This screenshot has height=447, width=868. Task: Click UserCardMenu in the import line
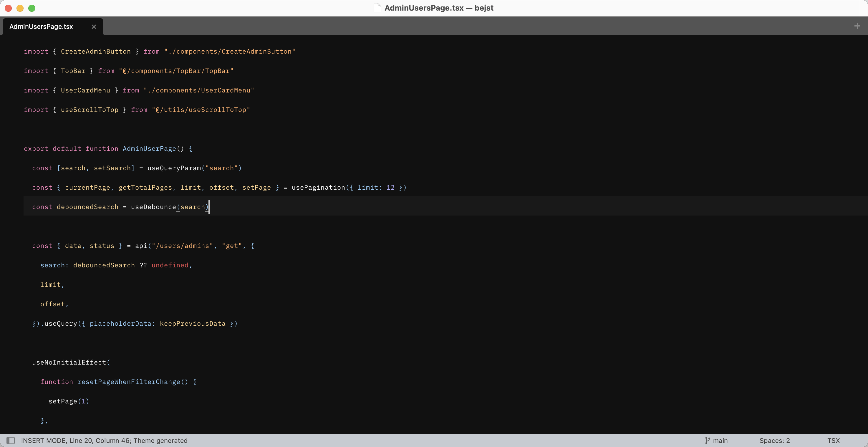86,90
